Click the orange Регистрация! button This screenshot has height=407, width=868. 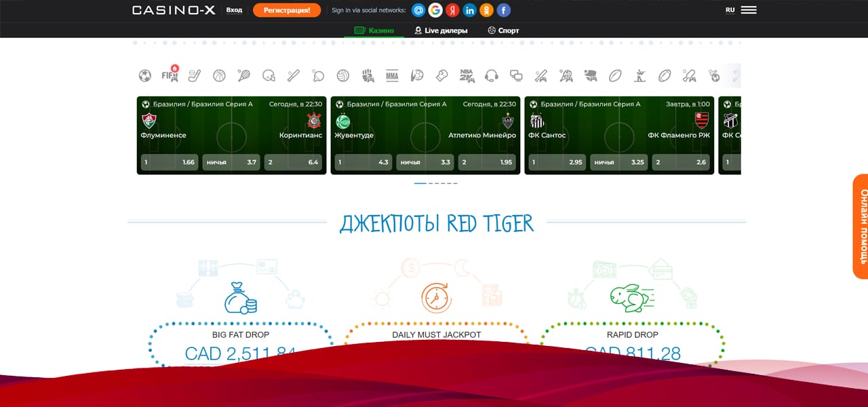286,10
